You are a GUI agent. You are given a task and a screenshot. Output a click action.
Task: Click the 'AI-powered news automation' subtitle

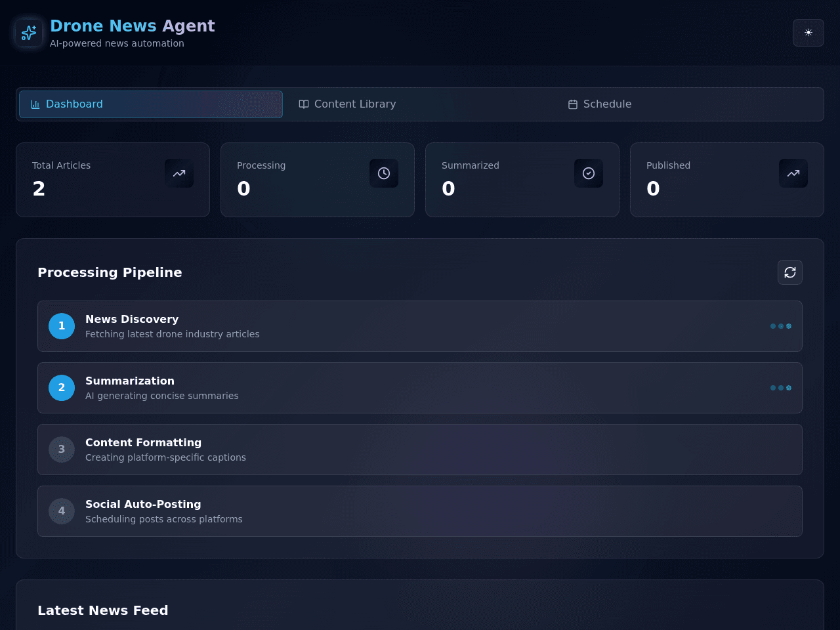click(x=117, y=43)
